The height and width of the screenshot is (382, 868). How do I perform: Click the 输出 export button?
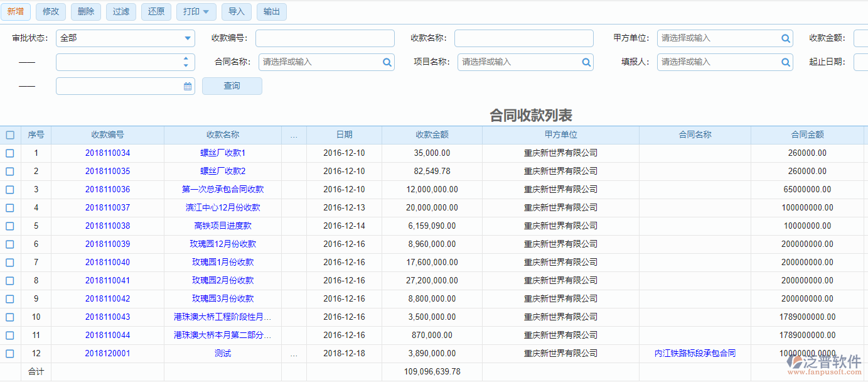point(271,11)
